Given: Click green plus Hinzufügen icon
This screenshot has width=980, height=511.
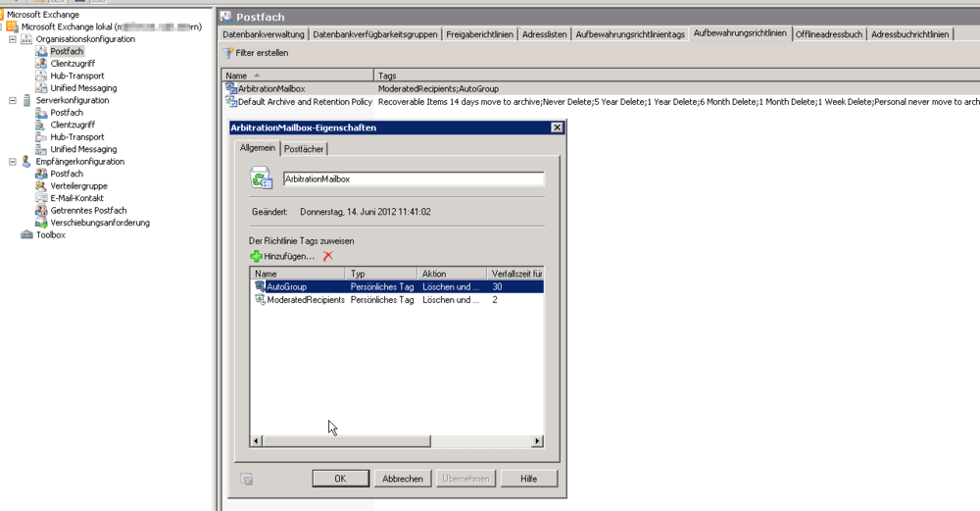Looking at the screenshot, I should pos(257,256).
